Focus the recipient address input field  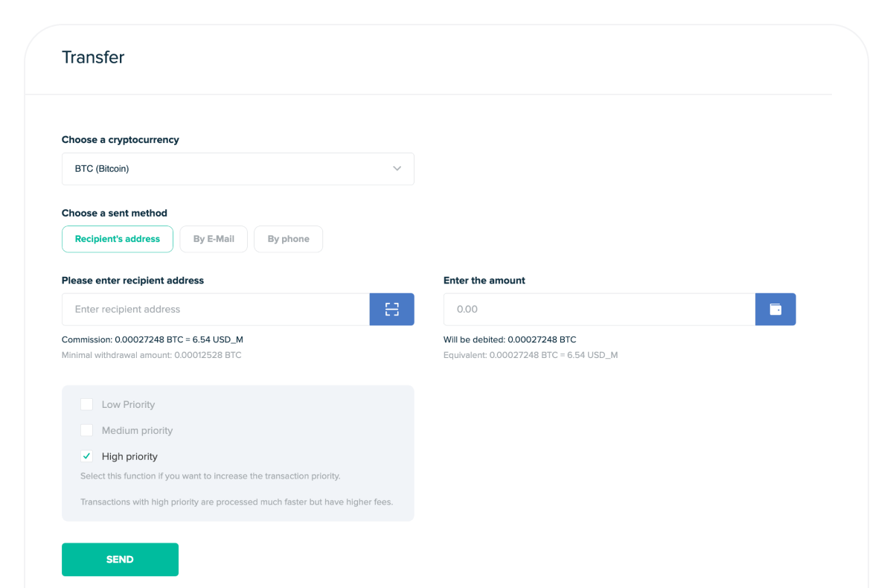click(x=216, y=309)
